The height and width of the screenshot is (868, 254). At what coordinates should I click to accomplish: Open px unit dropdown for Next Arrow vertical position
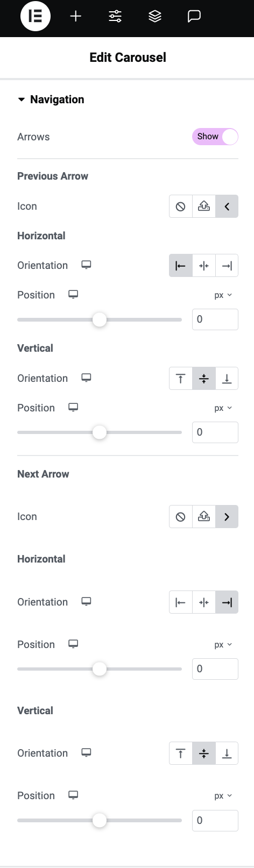(223, 795)
